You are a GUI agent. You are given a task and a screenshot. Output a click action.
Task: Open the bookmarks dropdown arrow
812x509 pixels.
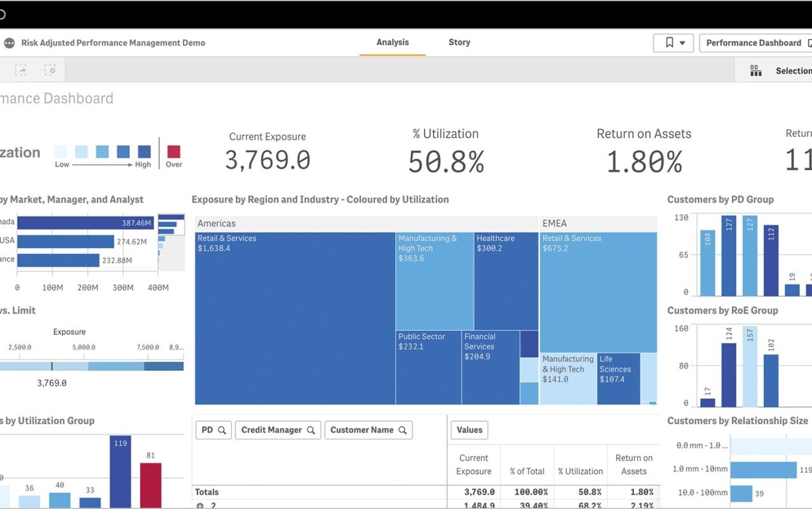tap(682, 43)
